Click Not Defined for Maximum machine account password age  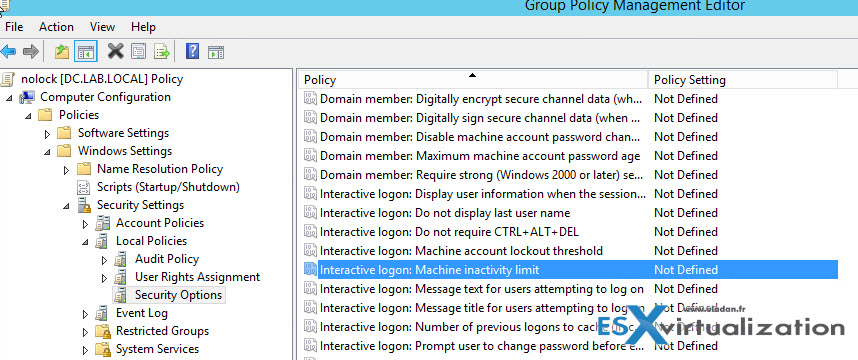coord(686,156)
